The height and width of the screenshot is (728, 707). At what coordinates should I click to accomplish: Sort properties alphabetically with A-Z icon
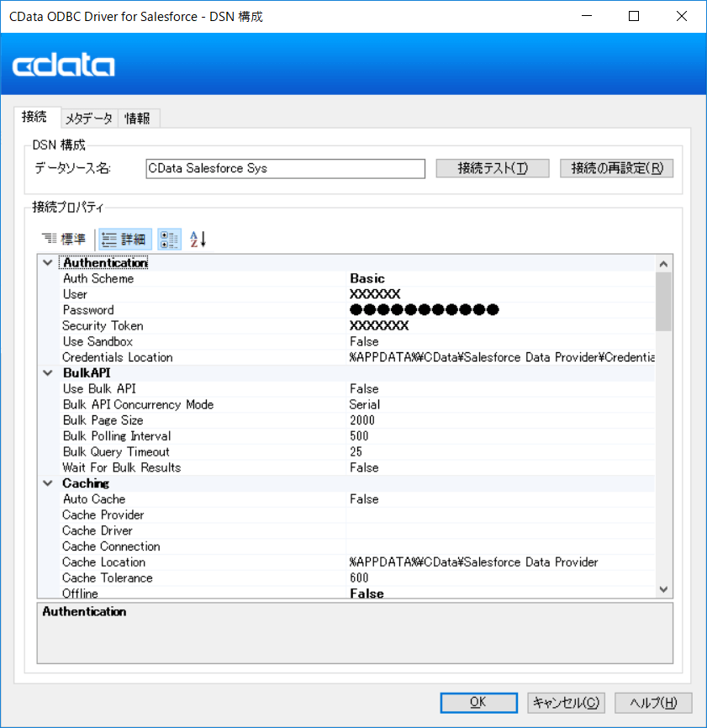(198, 239)
